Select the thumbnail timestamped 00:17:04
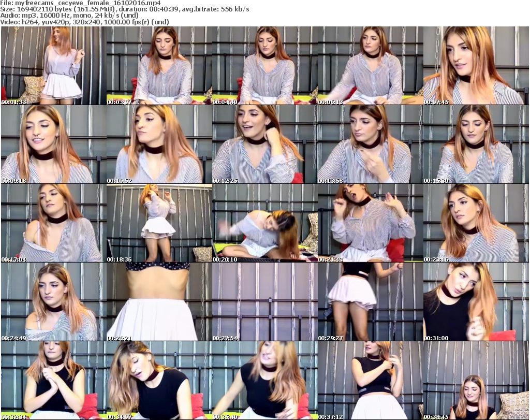 (x=54, y=223)
